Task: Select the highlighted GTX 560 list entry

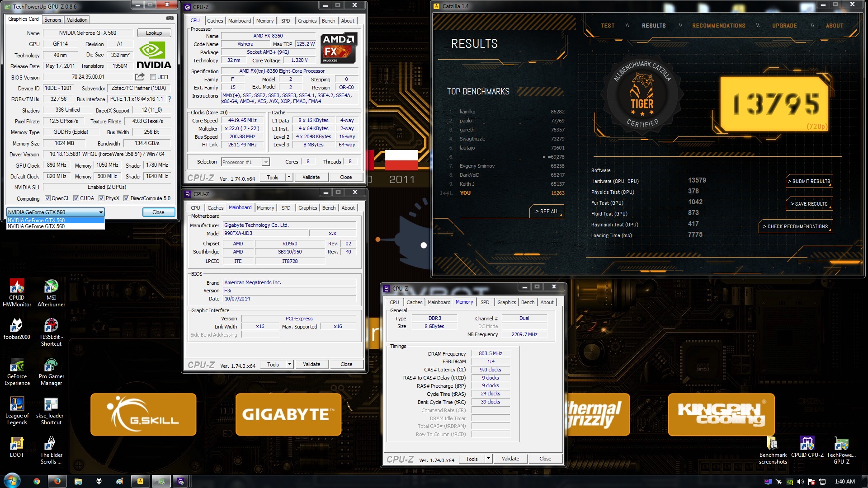Action: [x=56, y=221]
